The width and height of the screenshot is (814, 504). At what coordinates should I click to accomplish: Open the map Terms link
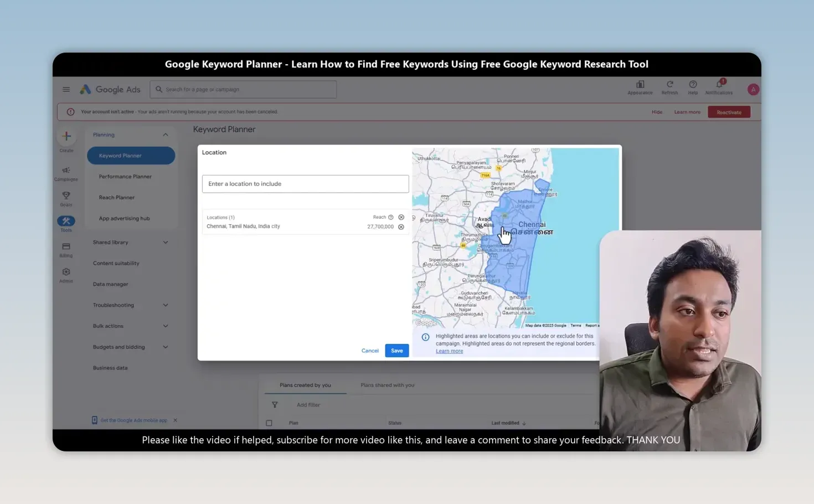pyautogui.click(x=576, y=326)
